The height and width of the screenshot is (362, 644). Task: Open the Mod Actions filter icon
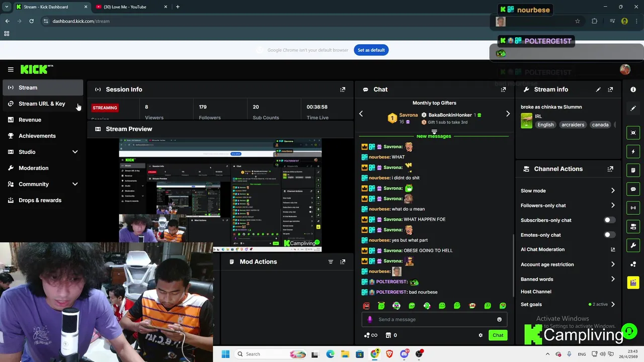point(331,262)
